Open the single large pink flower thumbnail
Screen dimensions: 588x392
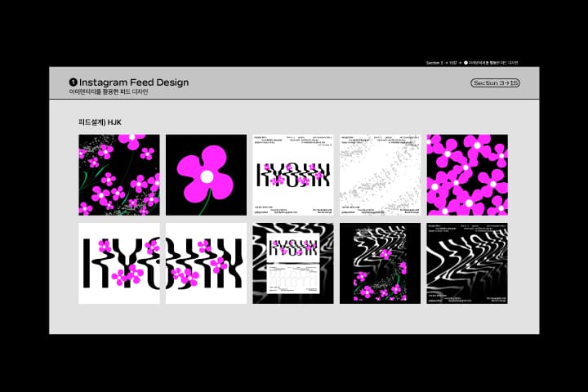(x=207, y=175)
